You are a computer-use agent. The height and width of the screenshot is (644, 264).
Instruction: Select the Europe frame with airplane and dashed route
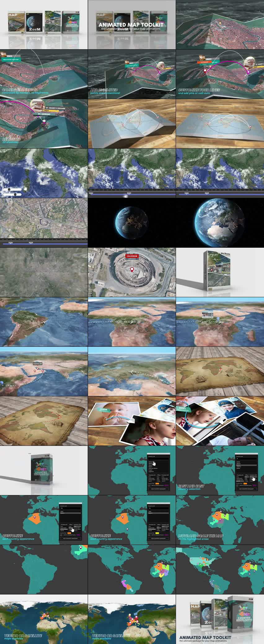point(132,372)
